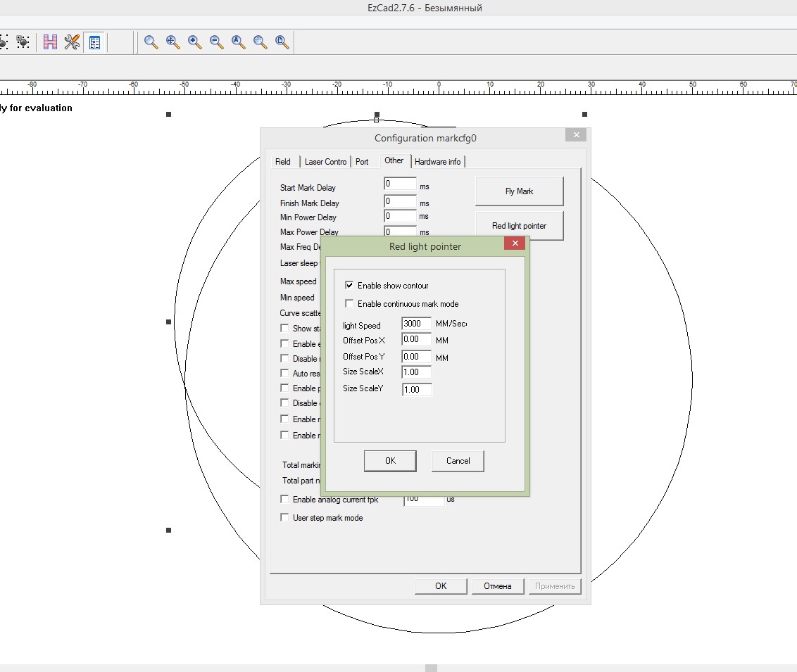797x672 pixels.
Task: Switch to the Laser Control tab
Action: [x=325, y=162]
